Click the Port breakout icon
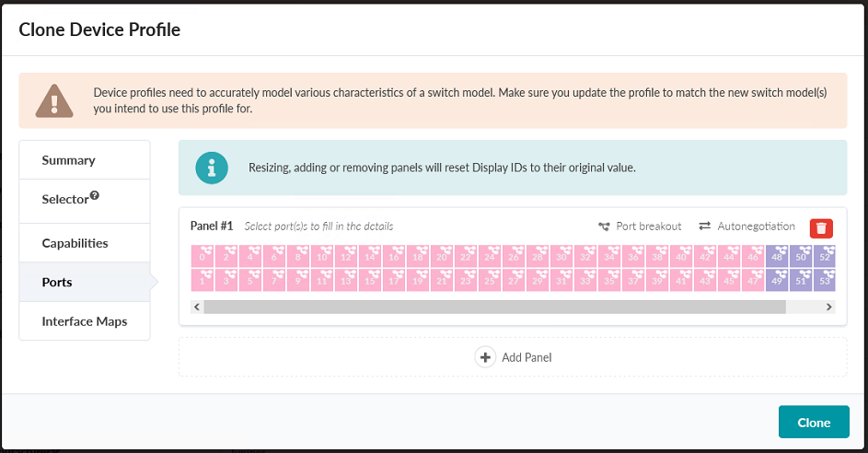The height and width of the screenshot is (453, 868). [x=605, y=226]
